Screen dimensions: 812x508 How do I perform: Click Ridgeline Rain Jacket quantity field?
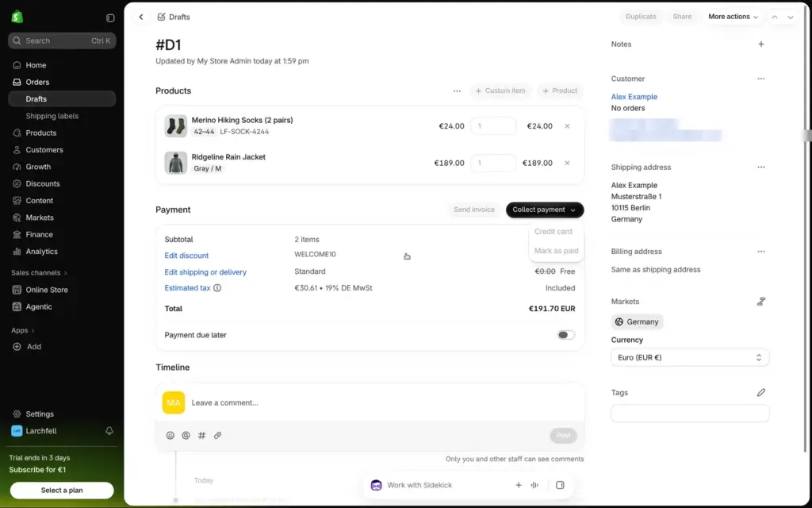[x=493, y=163]
